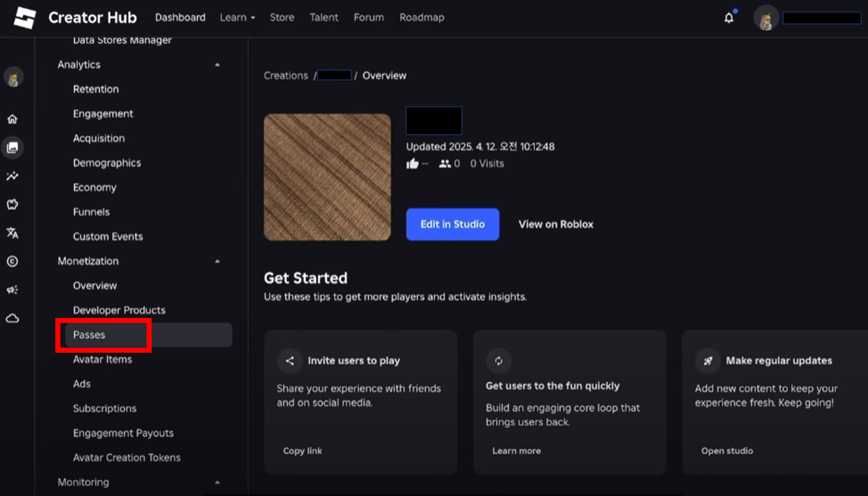
Task: Click the rocket icon on Make regular updates
Action: [x=708, y=361]
